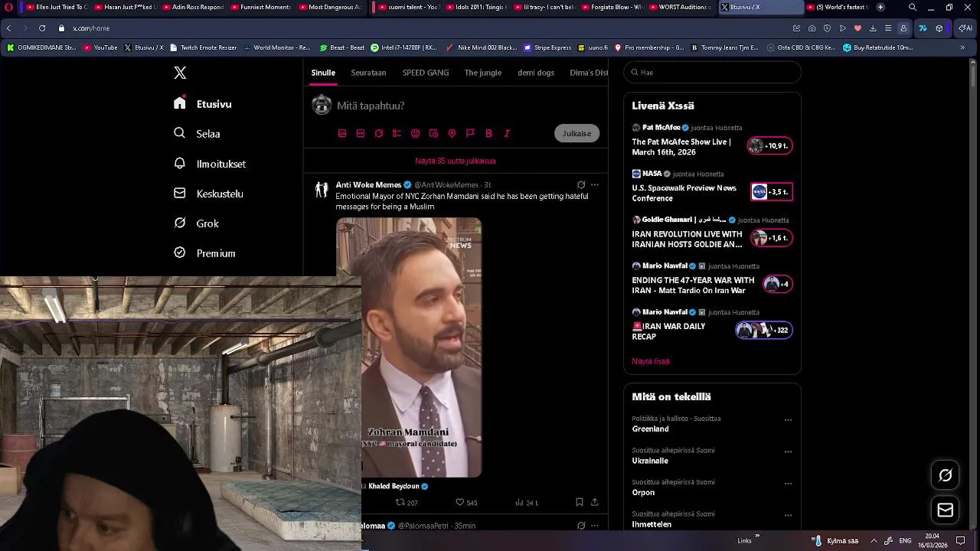
Task: Open Ilmoitukset notifications
Action: pos(210,164)
